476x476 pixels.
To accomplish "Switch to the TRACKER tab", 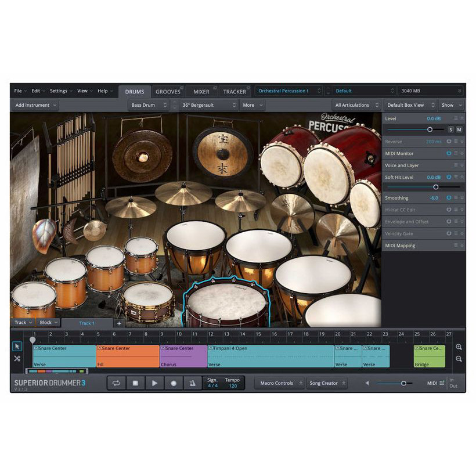I will pos(235,91).
